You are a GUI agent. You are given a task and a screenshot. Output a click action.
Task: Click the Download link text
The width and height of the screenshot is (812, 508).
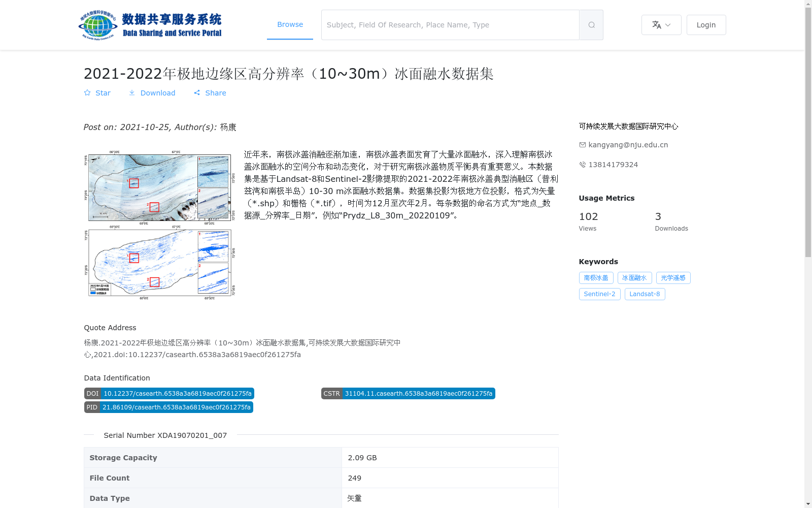tap(158, 93)
